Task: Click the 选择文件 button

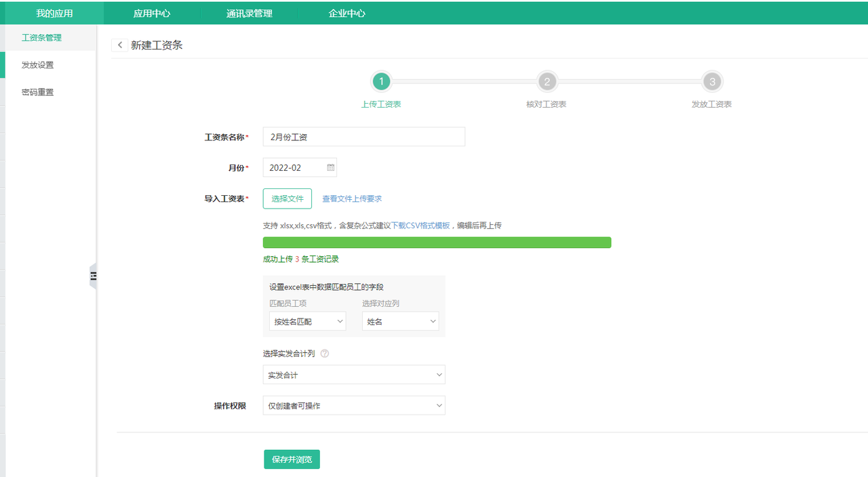Action: coord(288,199)
